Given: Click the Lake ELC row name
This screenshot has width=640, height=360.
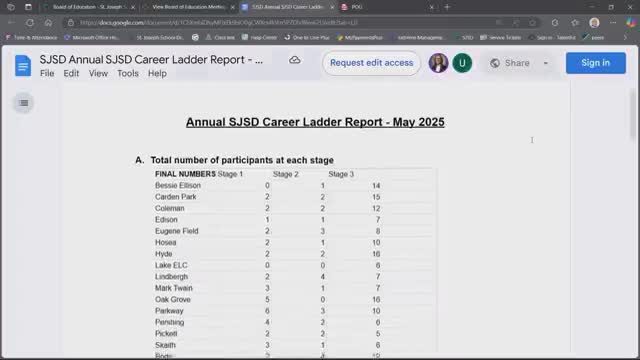Looking at the screenshot, I should pos(171,265).
